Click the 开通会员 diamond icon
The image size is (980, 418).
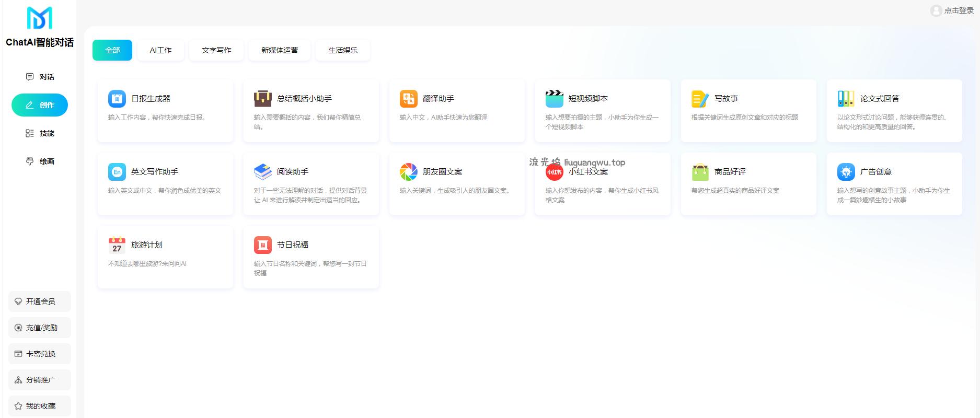click(x=18, y=301)
